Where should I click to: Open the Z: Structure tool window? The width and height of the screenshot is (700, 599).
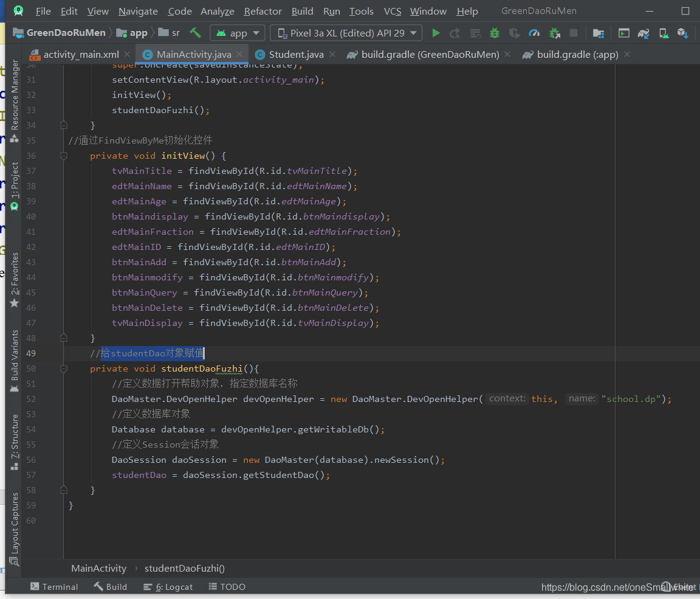[15, 441]
